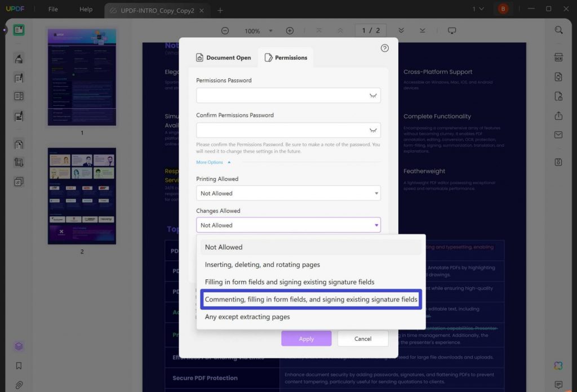Open the Search panel on the right
Screen dimensions: 577x392
(x=558, y=30)
